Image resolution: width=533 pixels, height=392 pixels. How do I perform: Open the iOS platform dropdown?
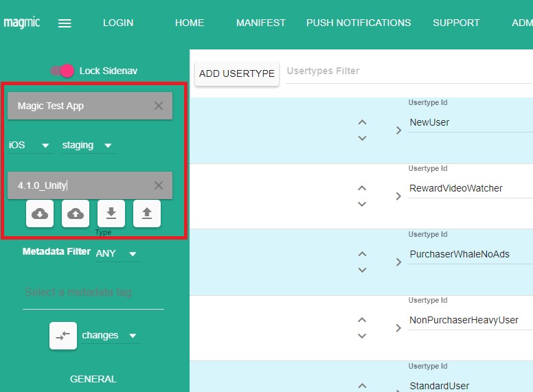[30, 146]
